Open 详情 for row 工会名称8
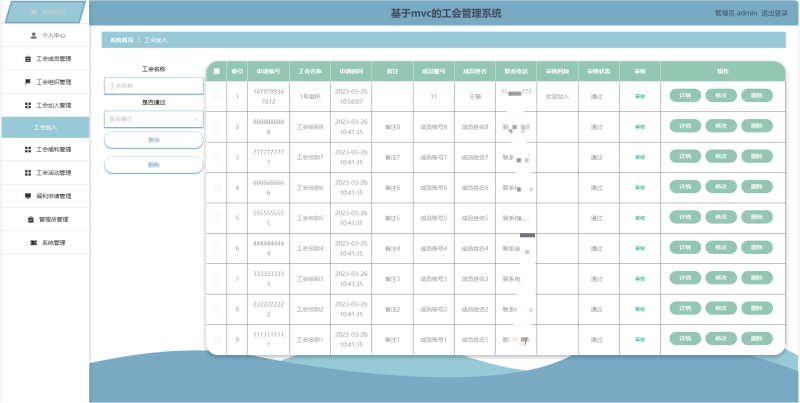800x403 pixels. point(685,126)
